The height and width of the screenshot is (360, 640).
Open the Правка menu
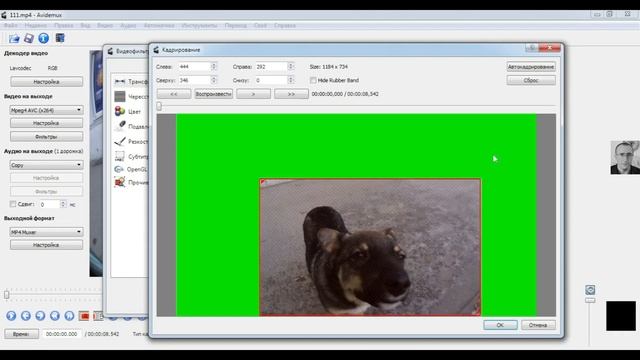(x=64, y=25)
